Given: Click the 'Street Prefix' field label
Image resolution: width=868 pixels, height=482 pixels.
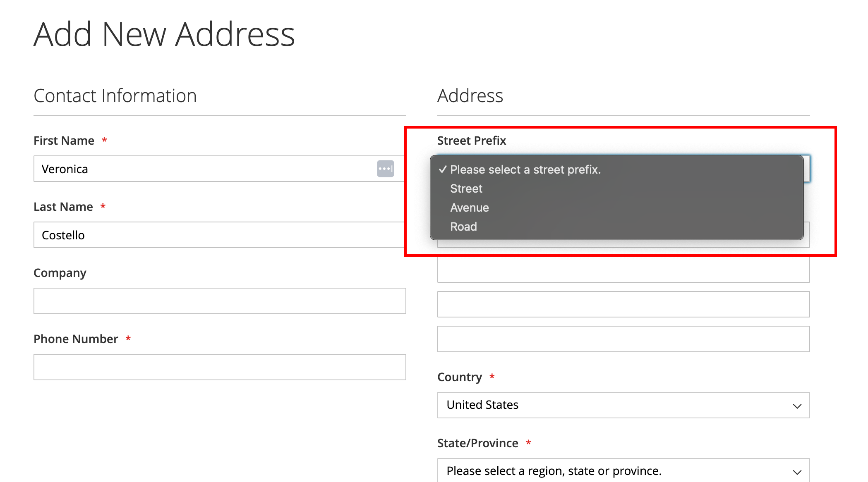Looking at the screenshot, I should (472, 141).
